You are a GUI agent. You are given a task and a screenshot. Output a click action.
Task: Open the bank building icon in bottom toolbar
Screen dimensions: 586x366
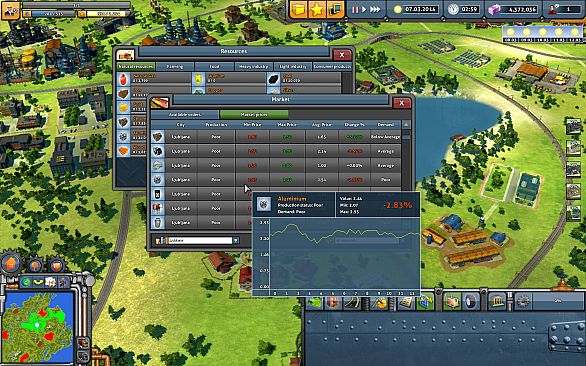click(x=497, y=302)
